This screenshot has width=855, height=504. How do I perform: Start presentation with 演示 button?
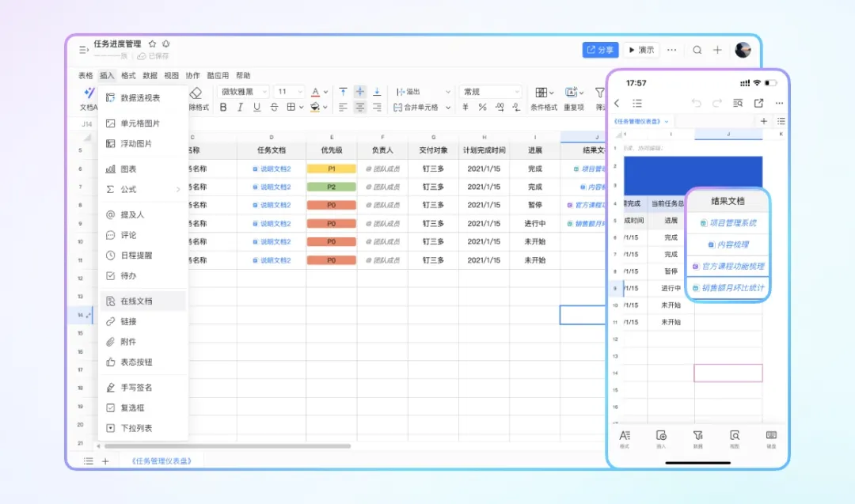(x=641, y=50)
